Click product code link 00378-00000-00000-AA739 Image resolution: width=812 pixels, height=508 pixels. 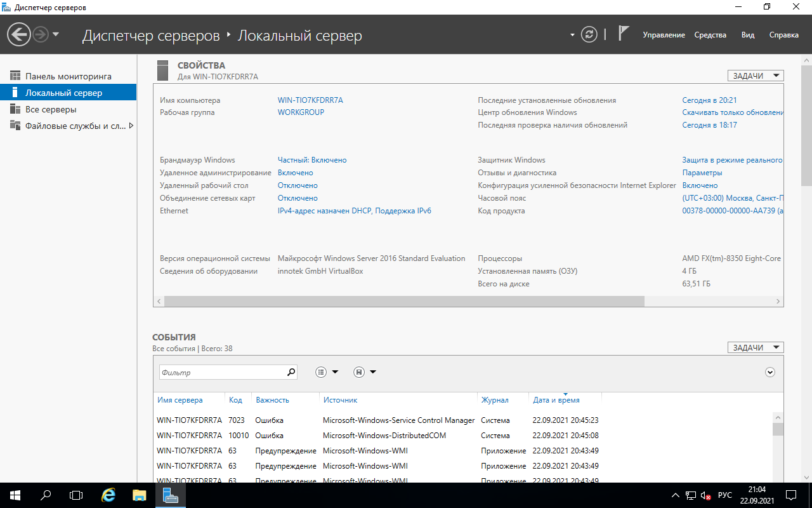coord(733,211)
